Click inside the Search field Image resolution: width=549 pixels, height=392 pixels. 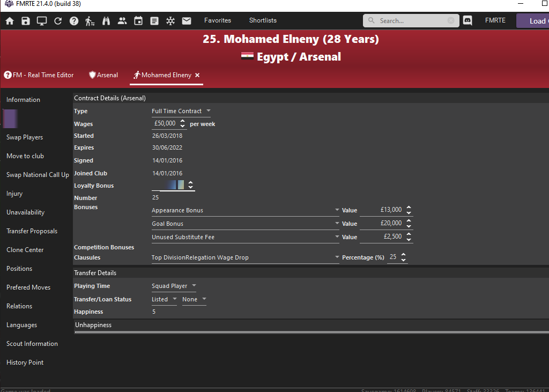pyautogui.click(x=411, y=21)
